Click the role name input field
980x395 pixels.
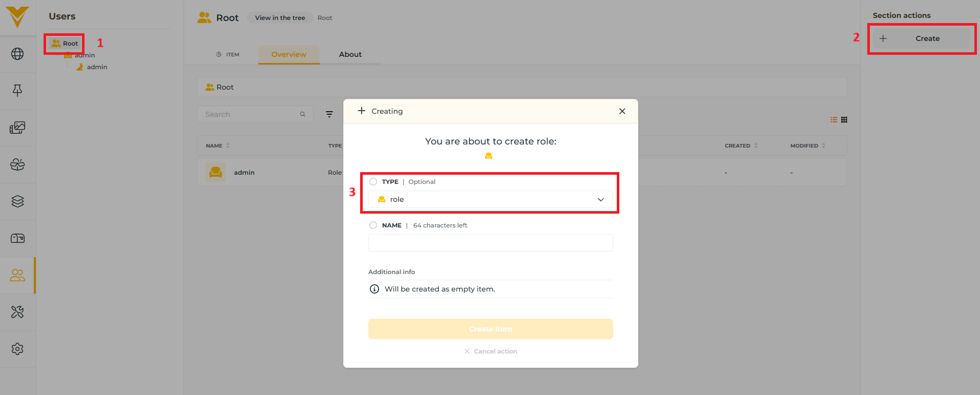point(490,243)
